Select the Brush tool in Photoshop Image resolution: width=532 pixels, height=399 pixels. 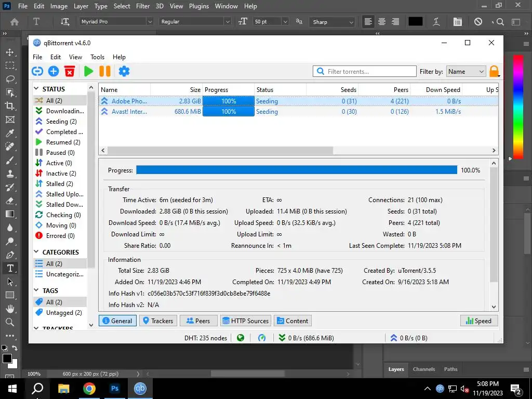click(10, 160)
